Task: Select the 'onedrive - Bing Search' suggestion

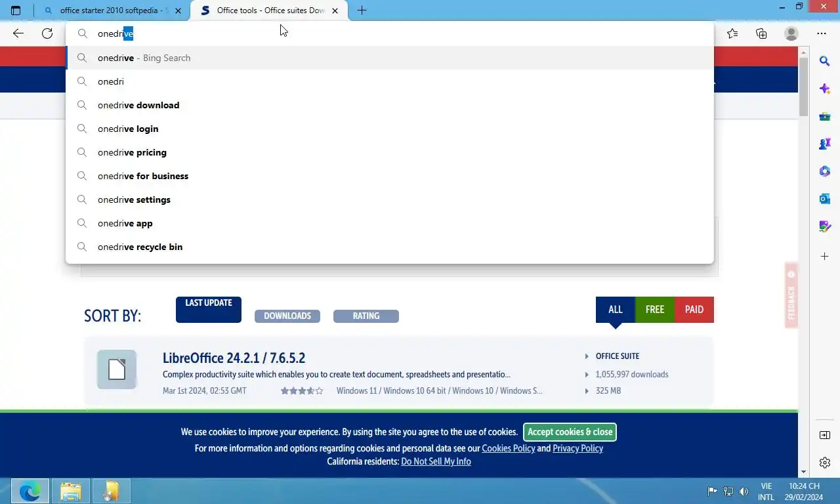Action: [390, 58]
